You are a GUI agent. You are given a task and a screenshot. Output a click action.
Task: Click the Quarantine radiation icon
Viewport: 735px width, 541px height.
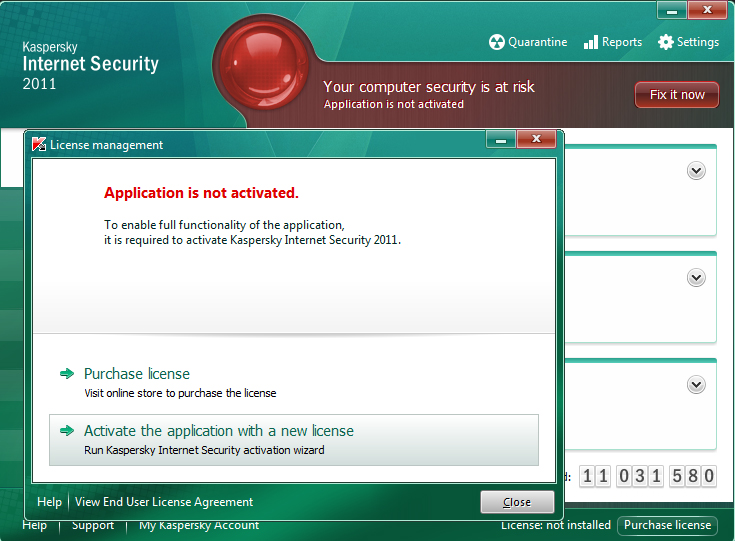pyautogui.click(x=496, y=42)
